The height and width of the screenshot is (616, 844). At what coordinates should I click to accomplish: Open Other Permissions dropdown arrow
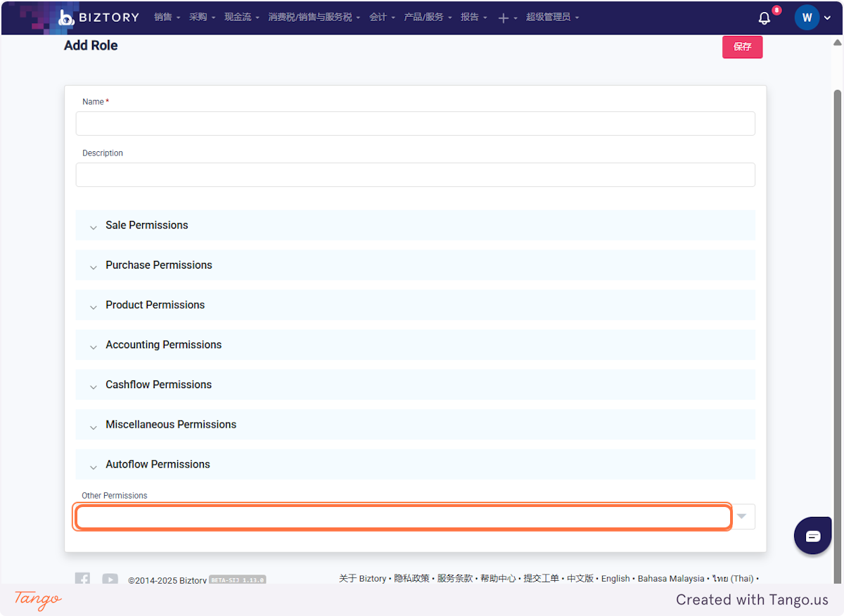click(741, 517)
